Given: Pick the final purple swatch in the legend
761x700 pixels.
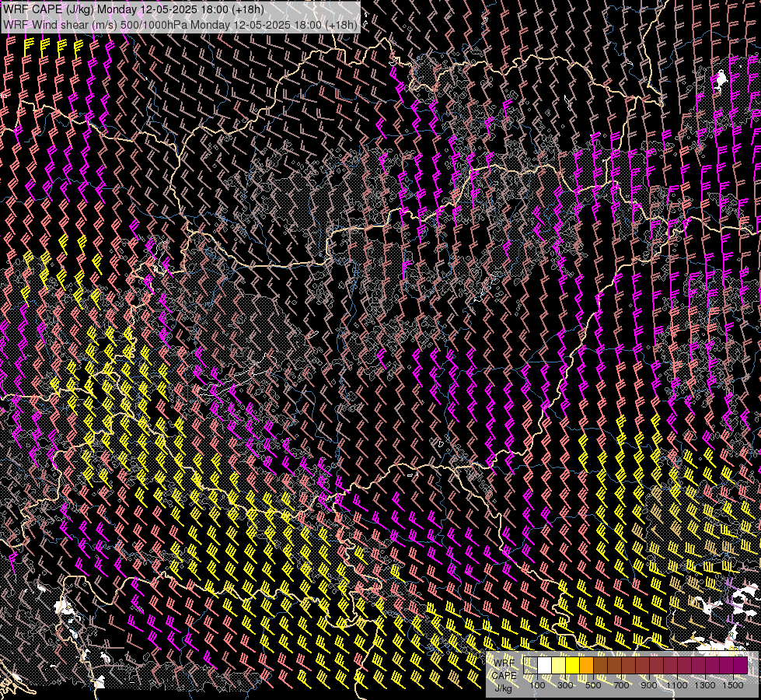Looking at the screenshot, I should coord(741,665).
